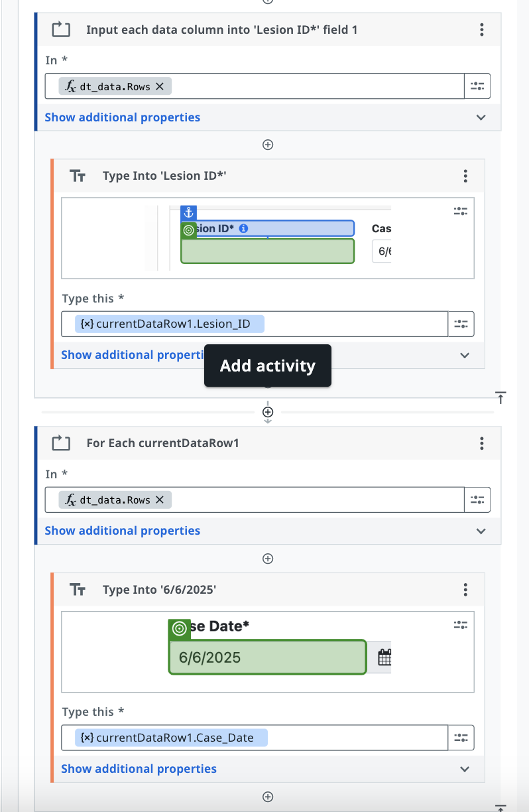Open editor options for Case_Date Type this field

tap(461, 738)
